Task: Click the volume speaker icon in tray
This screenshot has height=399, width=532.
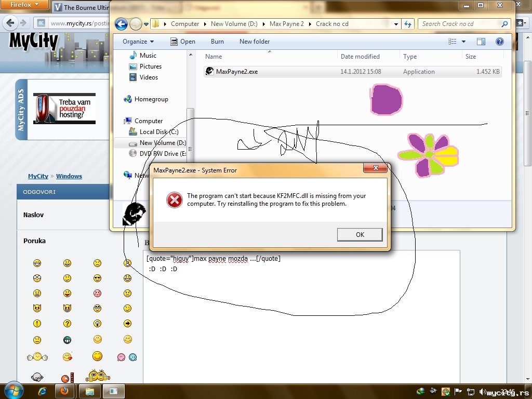Action: 483,391
